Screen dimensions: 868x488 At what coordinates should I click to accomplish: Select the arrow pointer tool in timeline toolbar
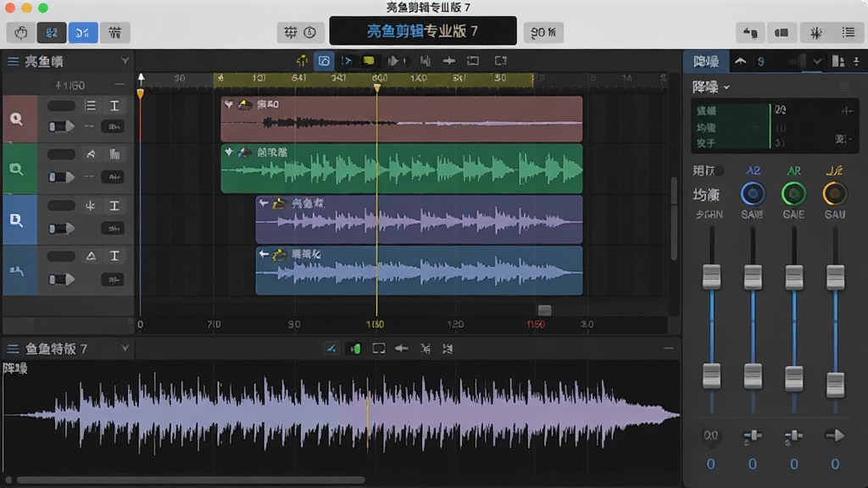pyautogui.click(x=347, y=61)
